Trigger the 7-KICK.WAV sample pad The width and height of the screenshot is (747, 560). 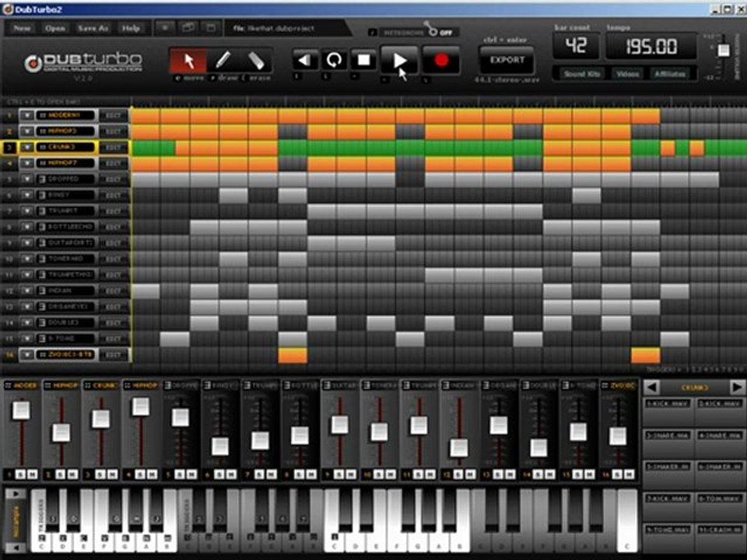click(668, 506)
